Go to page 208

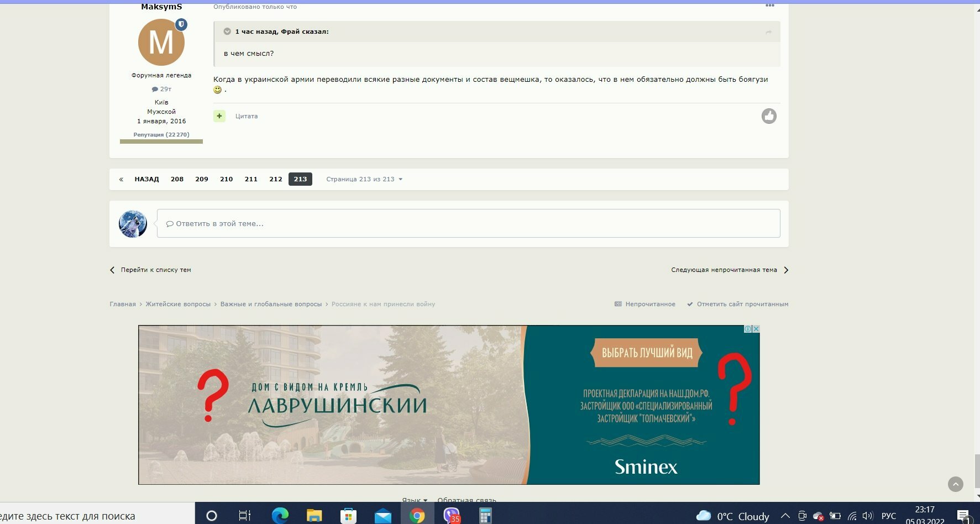point(177,179)
